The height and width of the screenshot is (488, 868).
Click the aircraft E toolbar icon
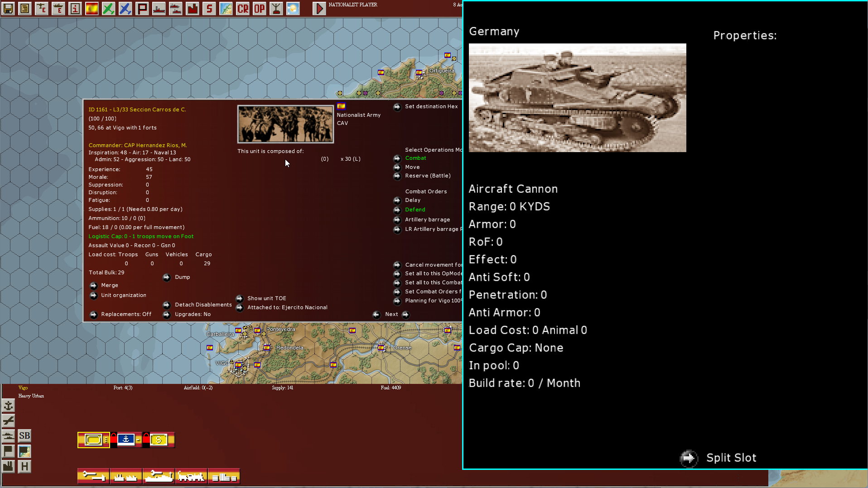tap(42, 8)
